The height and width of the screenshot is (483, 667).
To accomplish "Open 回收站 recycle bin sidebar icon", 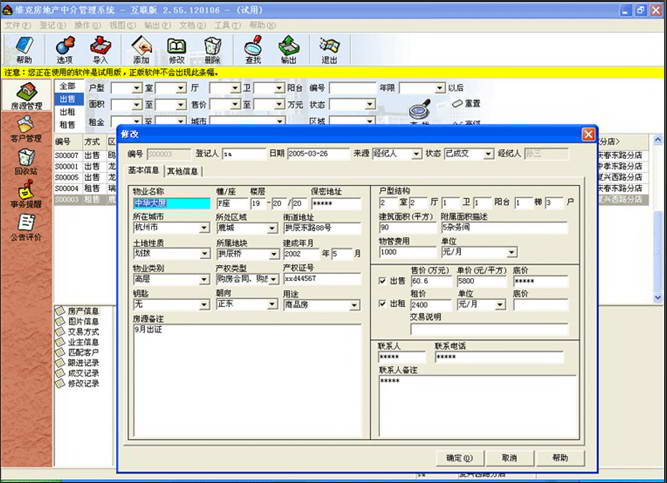I will pyautogui.click(x=26, y=162).
